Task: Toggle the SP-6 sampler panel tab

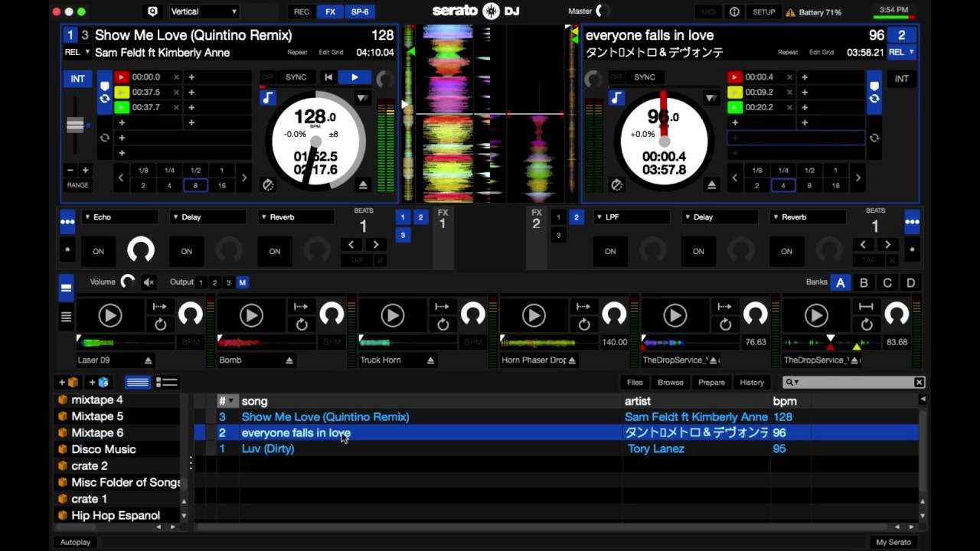Action: [x=359, y=11]
